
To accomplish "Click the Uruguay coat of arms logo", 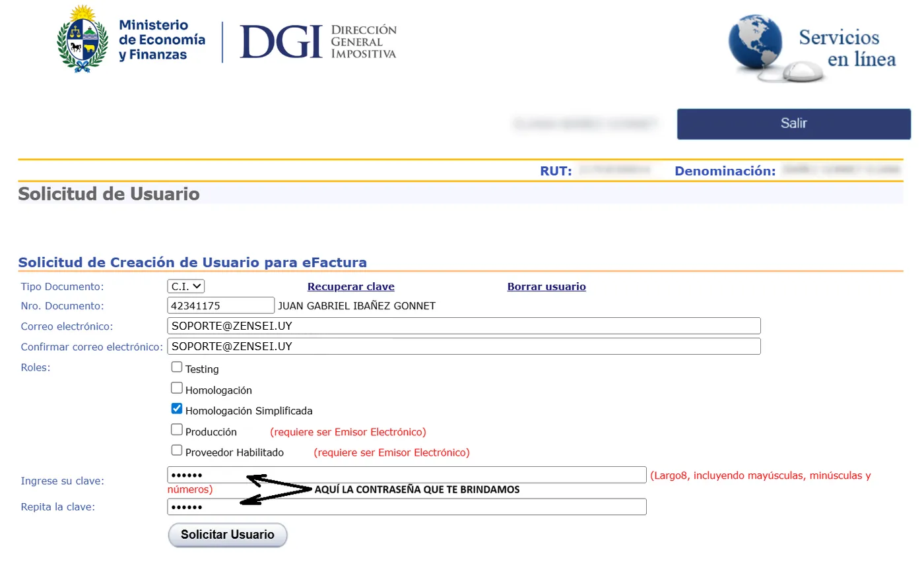I will coord(82,40).
